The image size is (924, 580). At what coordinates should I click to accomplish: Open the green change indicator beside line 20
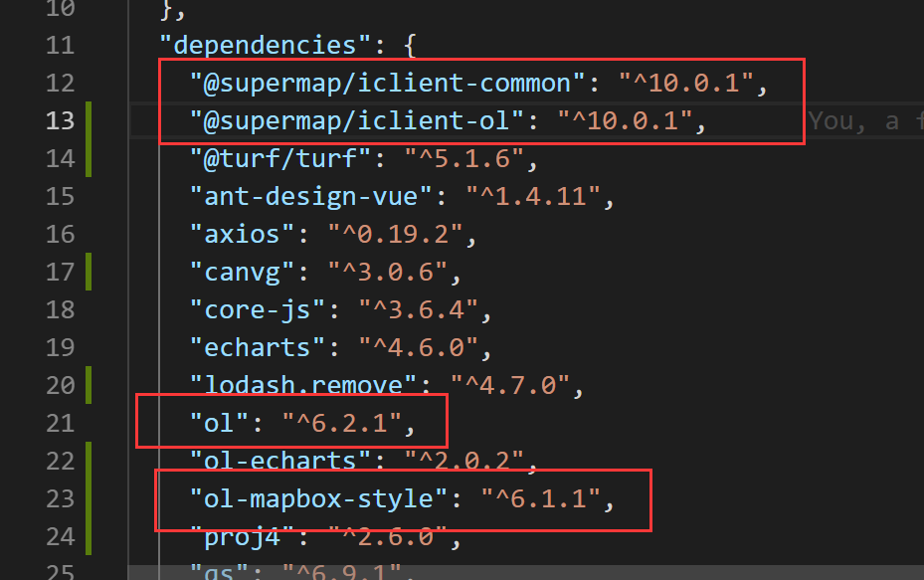point(89,385)
